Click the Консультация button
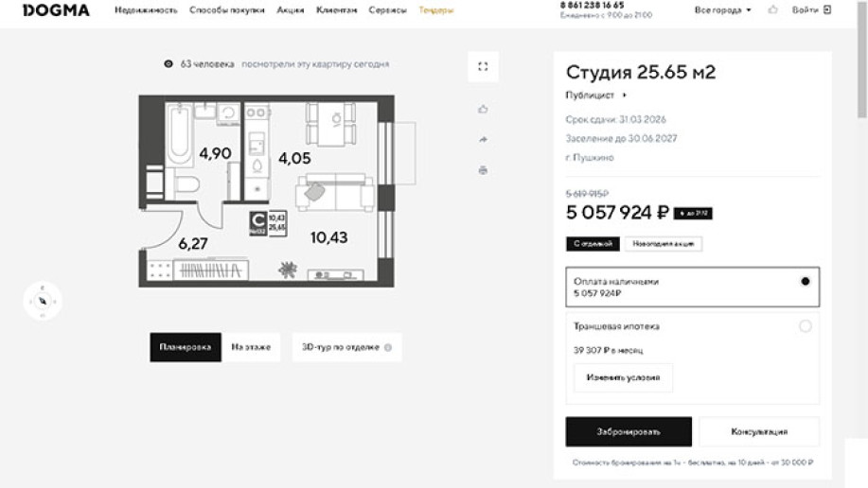Viewport: 868px width, 488px height. pos(758,431)
